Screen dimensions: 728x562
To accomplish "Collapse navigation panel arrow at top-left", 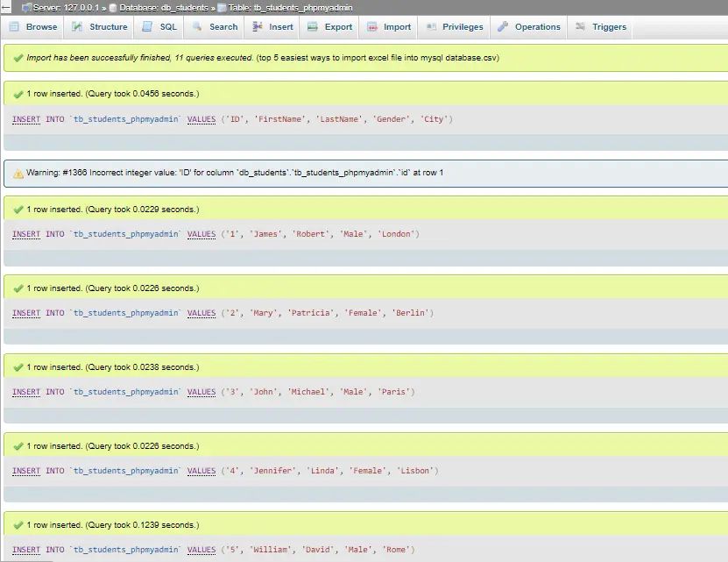I will click(x=6, y=7).
